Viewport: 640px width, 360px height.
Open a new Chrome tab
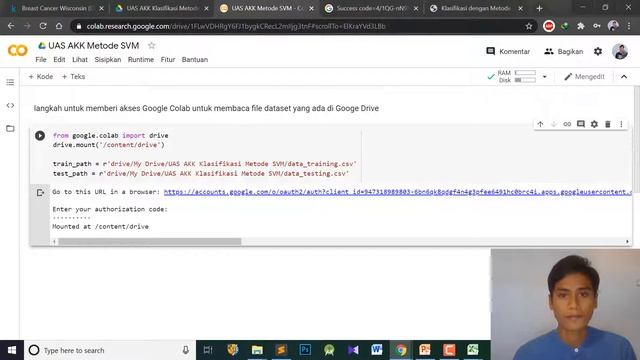pyautogui.click(x=539, y=8)
